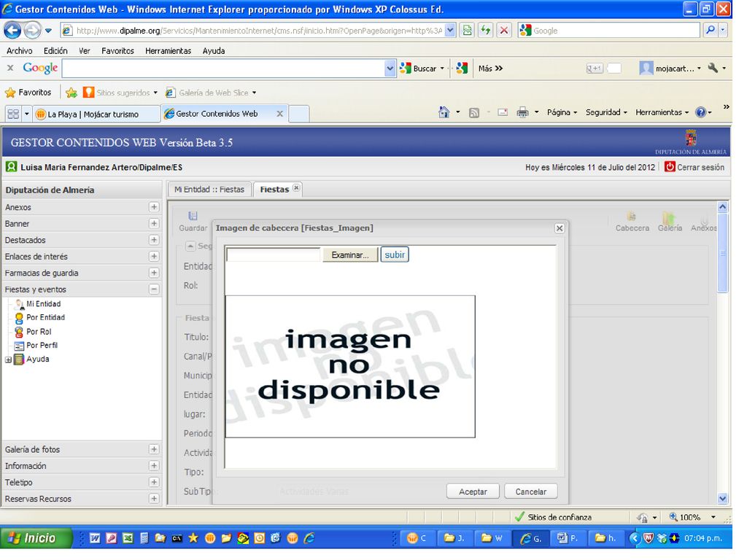Screen dimensions: 747x560
Task: Click the Home icon in command bar
Action: click(x=444, y=112)
